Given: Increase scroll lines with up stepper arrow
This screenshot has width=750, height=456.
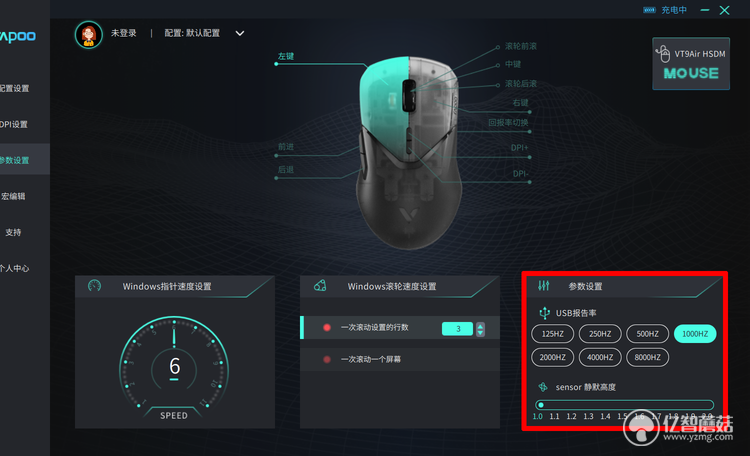Looking at the screenshot, I should point(480,326).
